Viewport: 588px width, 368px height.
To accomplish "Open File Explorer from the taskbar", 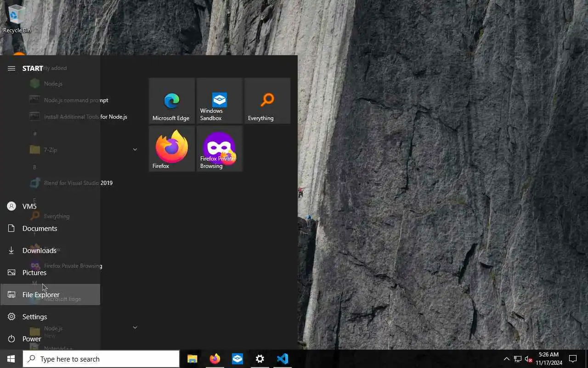I will tap(192, 359).
